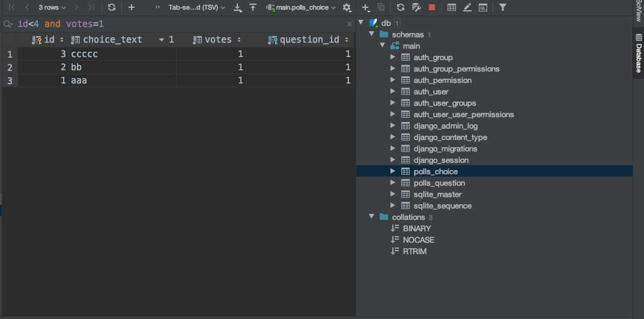The image size is (644, 319).
Task: Expand the auth_user table node
Action: click(x=393, y=91)
